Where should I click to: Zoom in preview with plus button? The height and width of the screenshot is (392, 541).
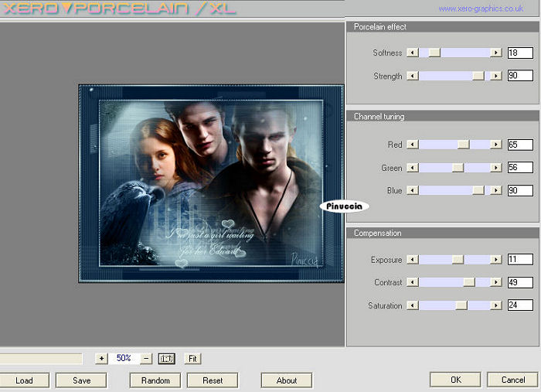(101, 359)
